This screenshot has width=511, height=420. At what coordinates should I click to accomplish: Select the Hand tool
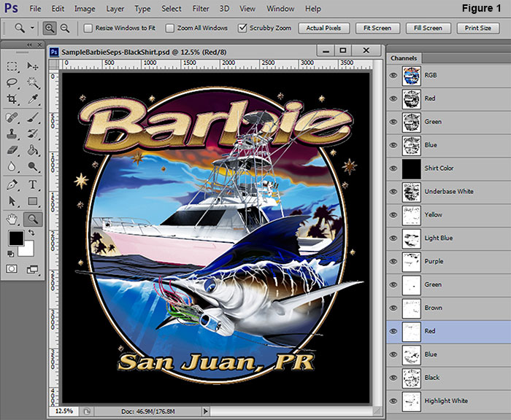pyautogui.click(x=12, y=219)
